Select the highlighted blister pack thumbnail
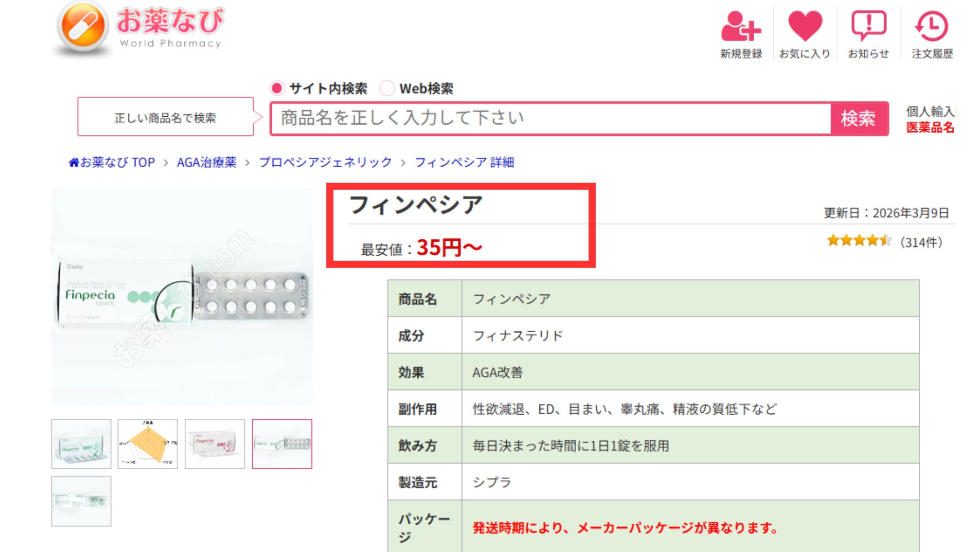 click(x=282, y=444)
